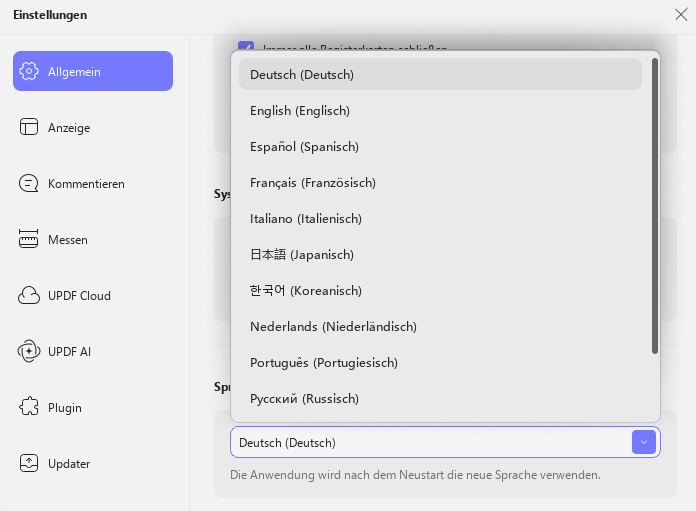Click the language list vertical scrollbar
This screenshot has width=696, height=511.
(655, 206)
